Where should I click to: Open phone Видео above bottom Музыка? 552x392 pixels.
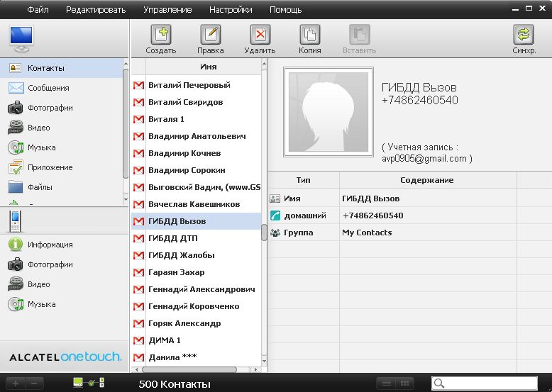pos(64,284)
